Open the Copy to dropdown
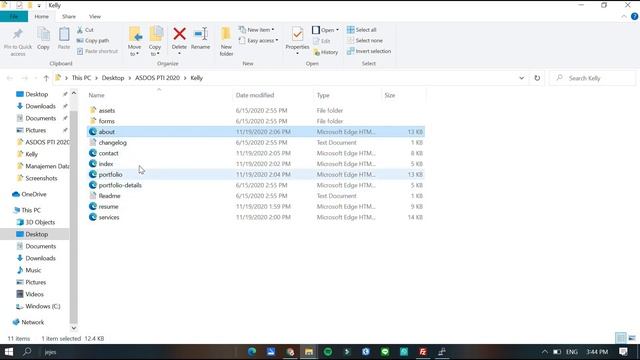This screenshot has width=640, height=360. [155, 41]
